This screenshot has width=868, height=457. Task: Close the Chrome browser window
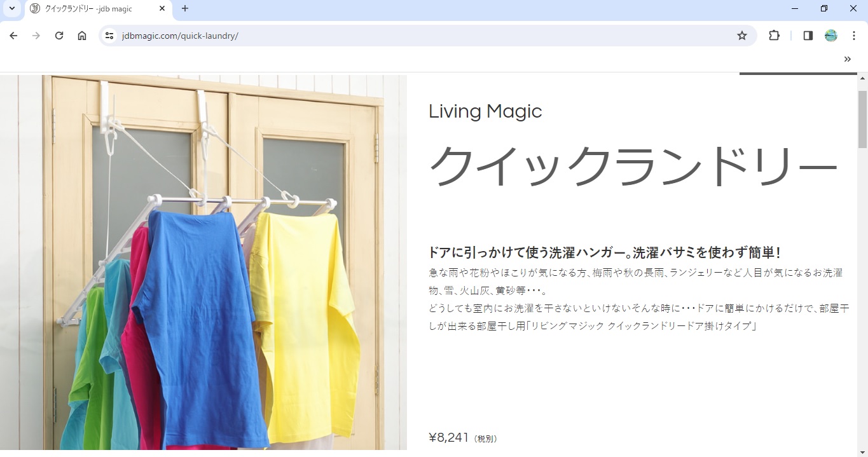pos(853,9)
